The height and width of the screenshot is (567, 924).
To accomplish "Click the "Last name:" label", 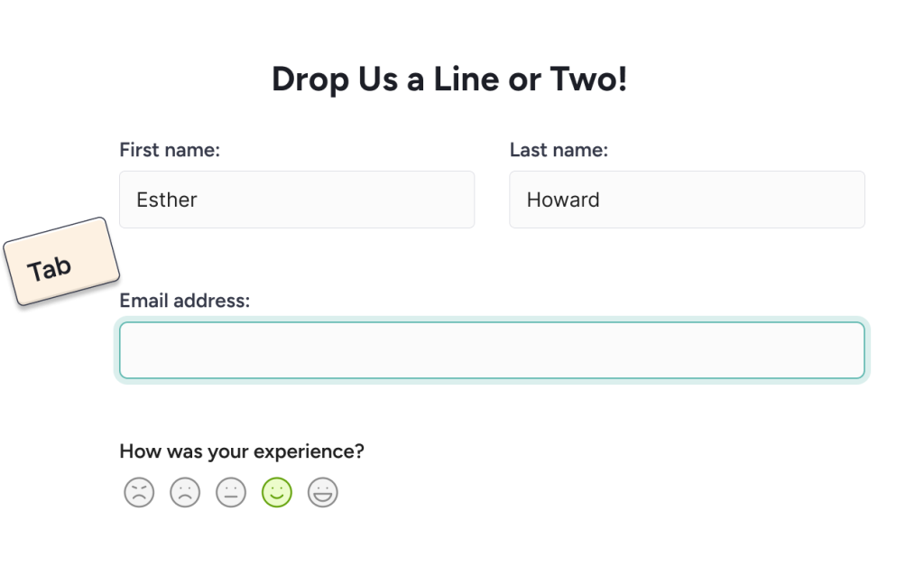I will pos(559,150).
